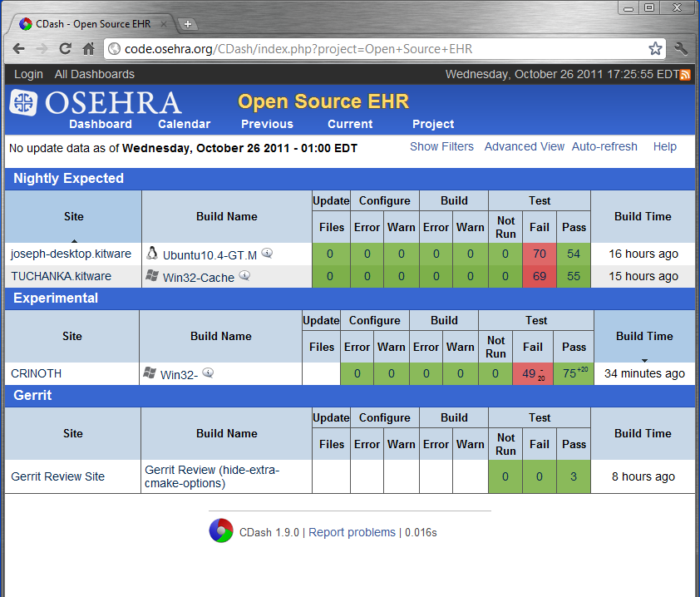The height and width of the screenshot is (597, 700).
Task: Open build notes icon beside Ubuntu10.4-GT.M
Action: point(267,253)
